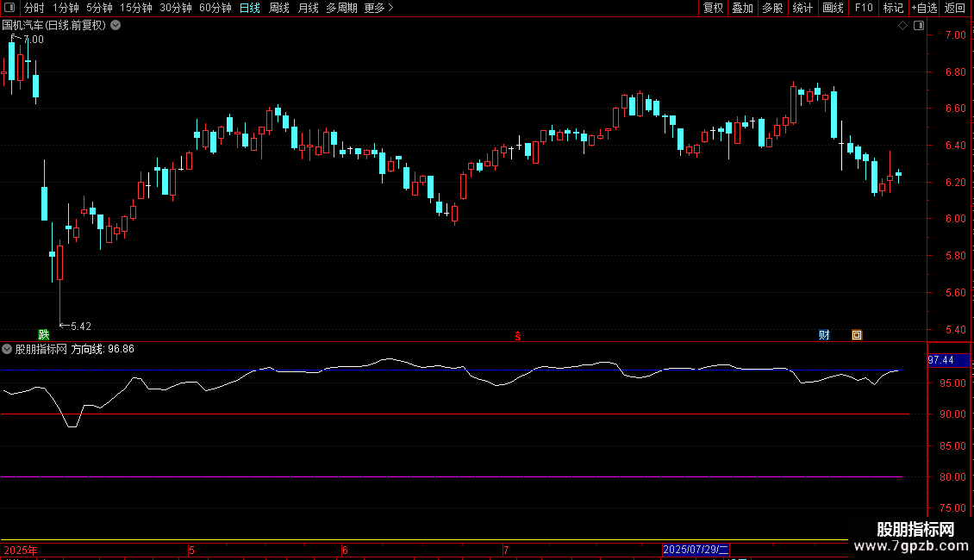Click the red S marker on the chart

517,336
